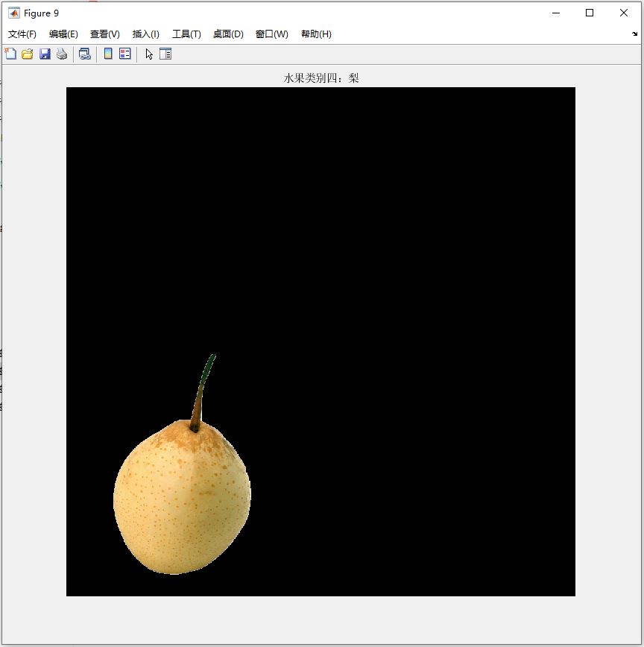Open the 插入(I) menu
The height and width of the screenshot is (647, 644).
[x=145, y=34]
